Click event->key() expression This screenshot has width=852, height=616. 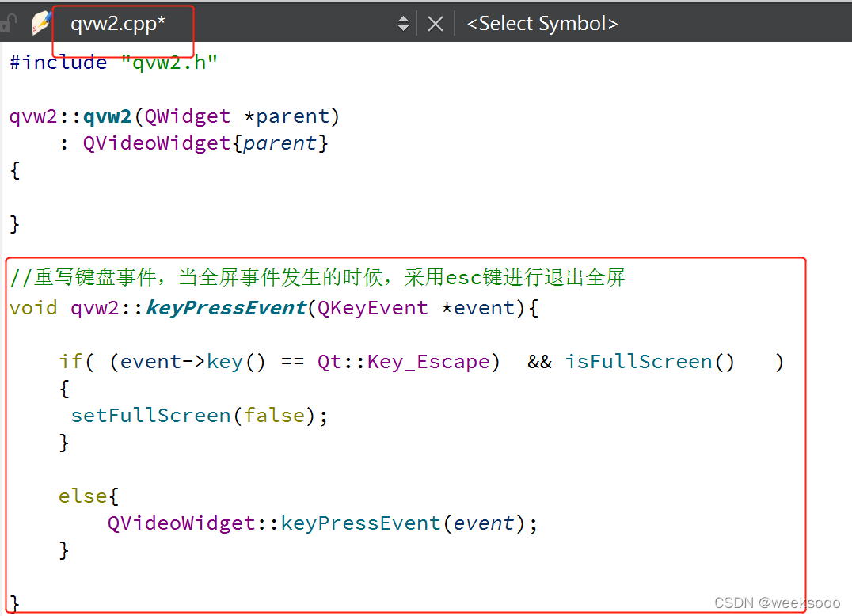pos(193,362)
